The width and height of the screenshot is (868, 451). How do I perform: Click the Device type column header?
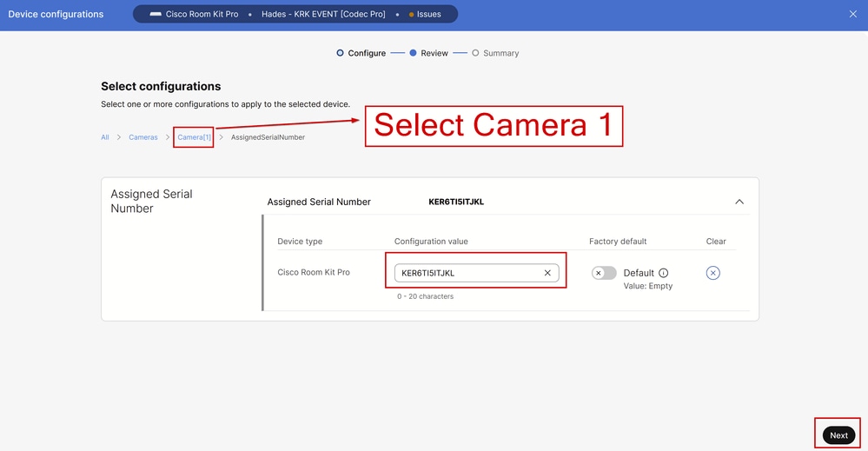tap(300, 242)
